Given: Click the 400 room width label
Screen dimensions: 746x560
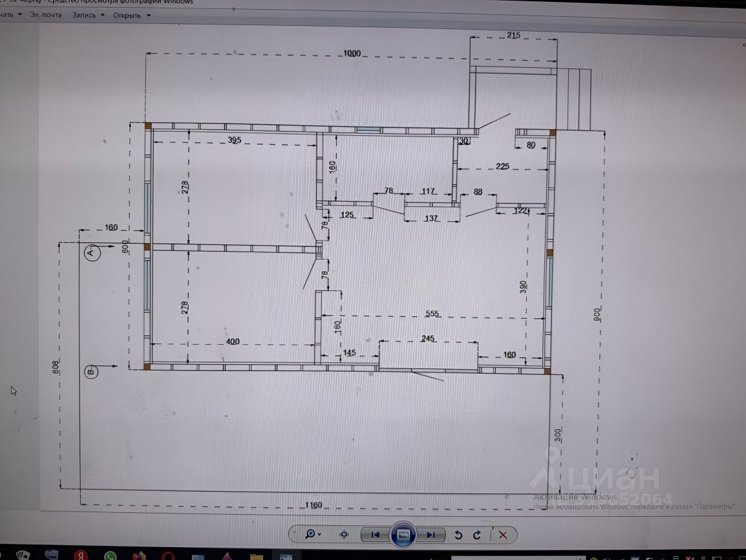Looking at the screenshot, I should point(233,341).
